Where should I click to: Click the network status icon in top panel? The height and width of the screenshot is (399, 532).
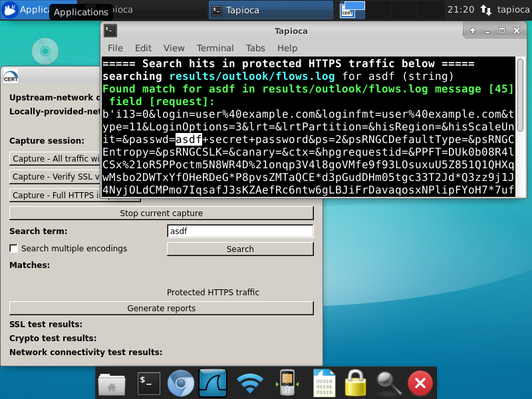[x=486, y=10]
